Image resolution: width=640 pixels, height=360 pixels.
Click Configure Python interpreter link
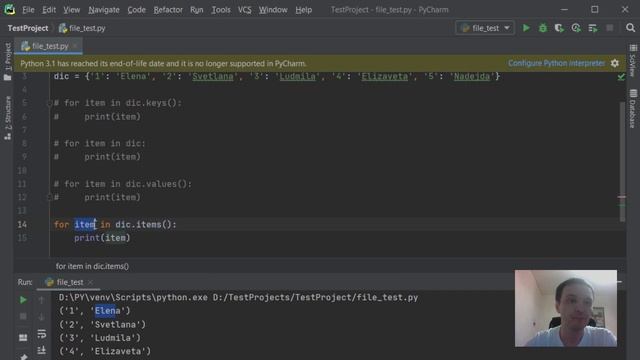point(557,63)
